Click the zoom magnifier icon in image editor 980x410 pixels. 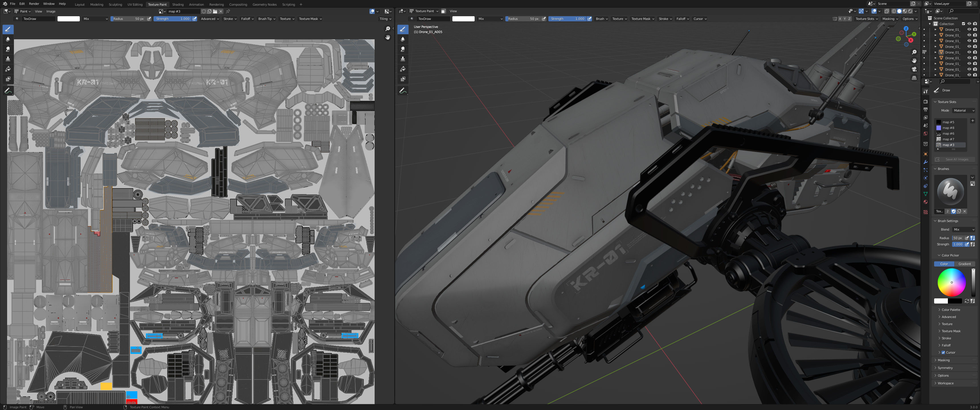point(388,29)
